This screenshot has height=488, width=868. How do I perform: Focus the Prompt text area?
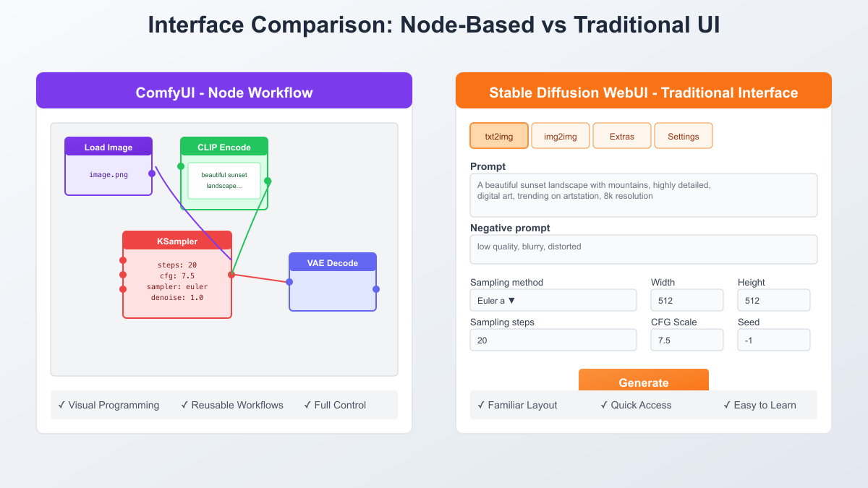pos(644,195)
